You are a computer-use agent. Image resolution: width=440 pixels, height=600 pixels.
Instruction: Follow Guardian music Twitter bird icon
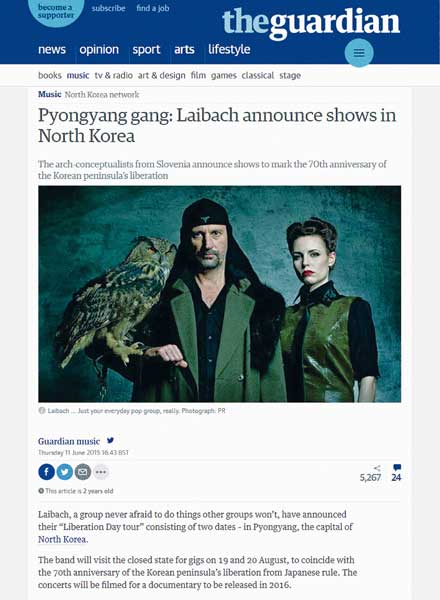(110, 440)
